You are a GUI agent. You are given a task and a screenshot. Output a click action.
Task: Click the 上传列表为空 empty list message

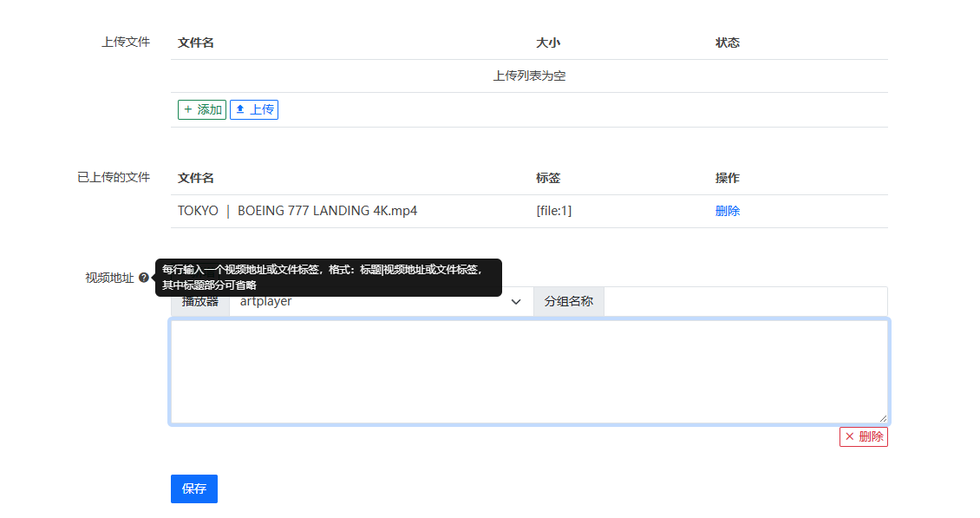tap(529, 76)
